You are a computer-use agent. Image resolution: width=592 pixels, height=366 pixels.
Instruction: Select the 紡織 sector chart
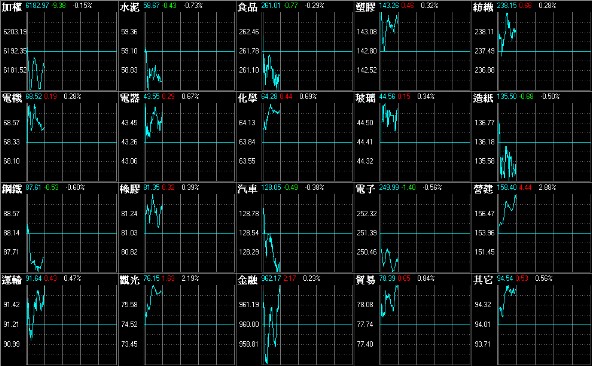[532, 46]
